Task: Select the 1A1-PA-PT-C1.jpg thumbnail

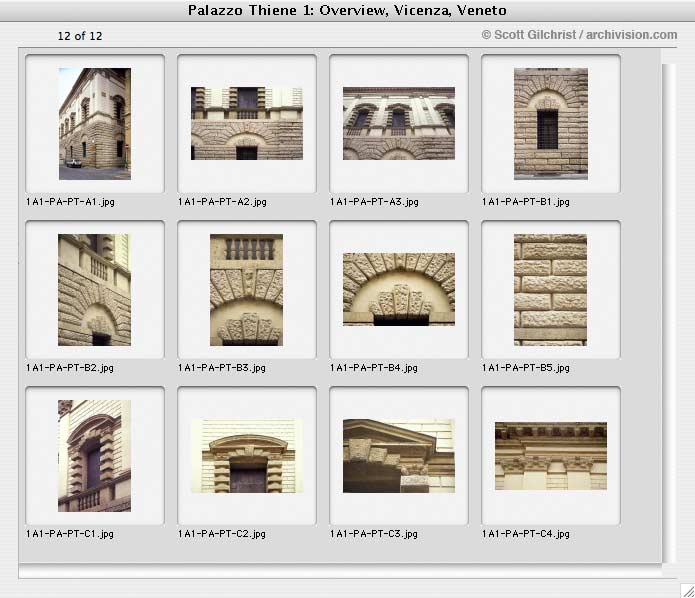Action: tap(94, 456)
